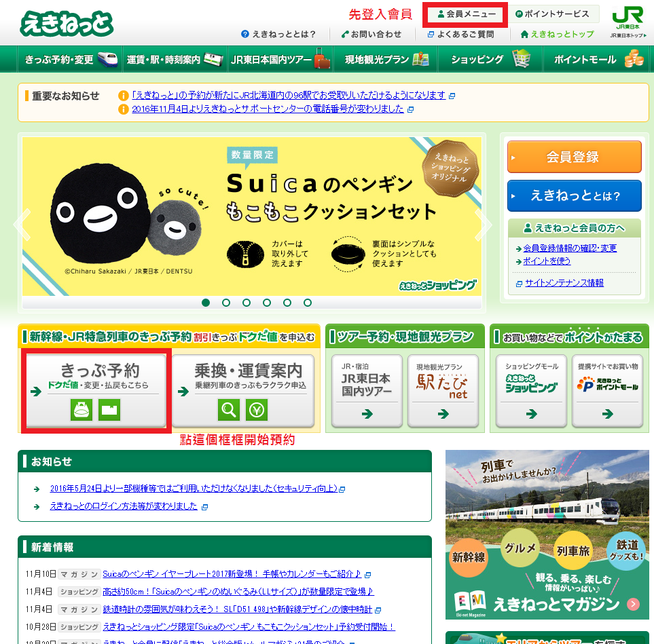This screenshot has width=654, height=644.
Task: Click the 列車旅 yellow circle on banner
Action: (x=573, y=550)
